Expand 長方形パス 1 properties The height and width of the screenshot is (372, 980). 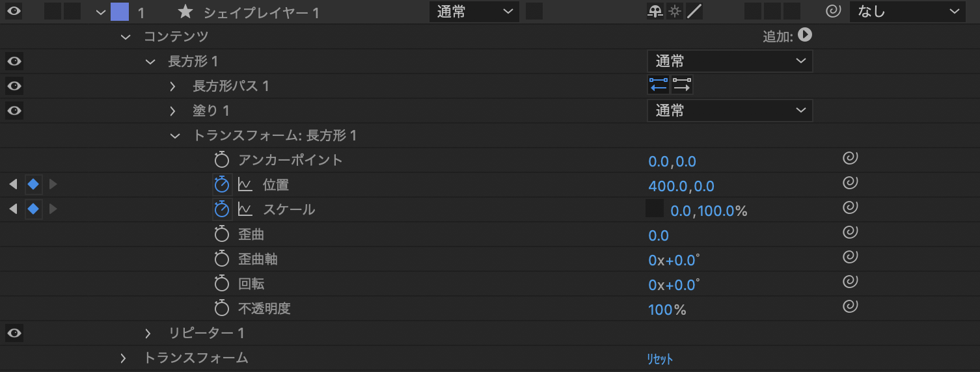point(173,86)
